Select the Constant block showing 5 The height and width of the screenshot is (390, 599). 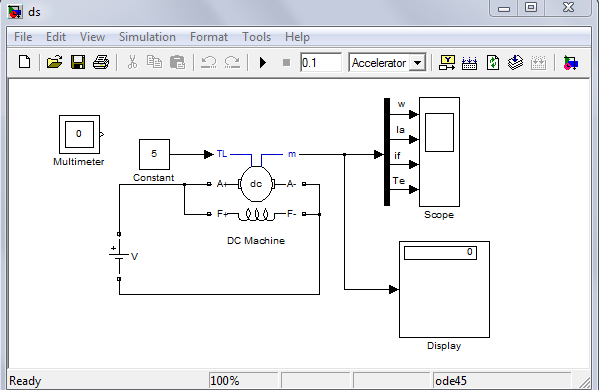coord(154,154)
